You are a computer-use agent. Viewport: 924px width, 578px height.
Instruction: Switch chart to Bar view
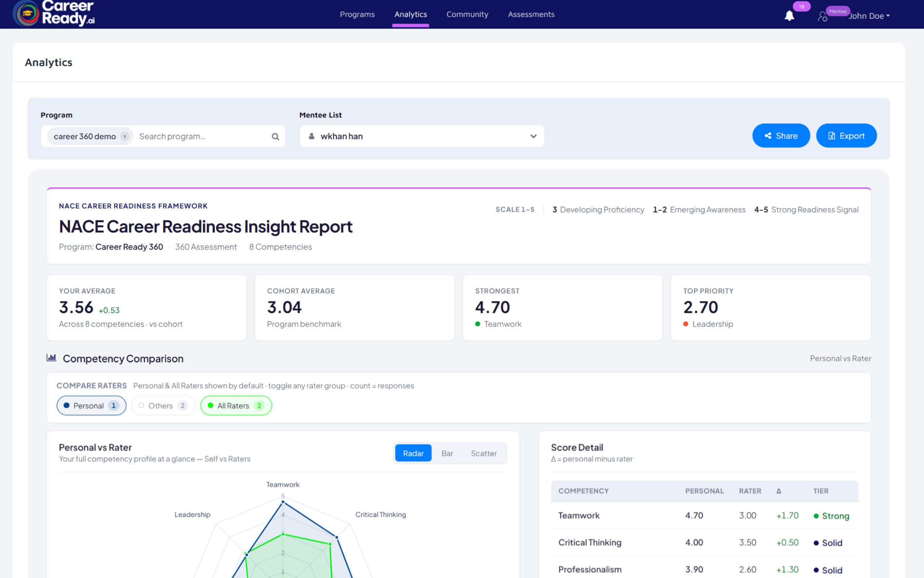pyautogui.click(x=447, y=453)
